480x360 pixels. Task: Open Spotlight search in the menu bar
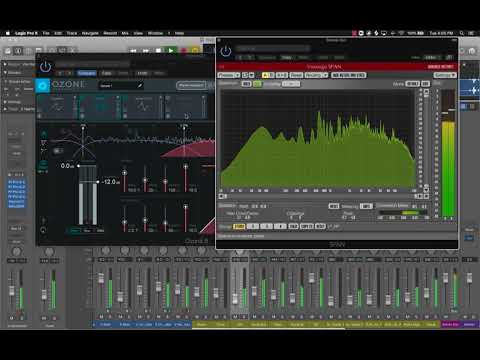tap(462, 33)
